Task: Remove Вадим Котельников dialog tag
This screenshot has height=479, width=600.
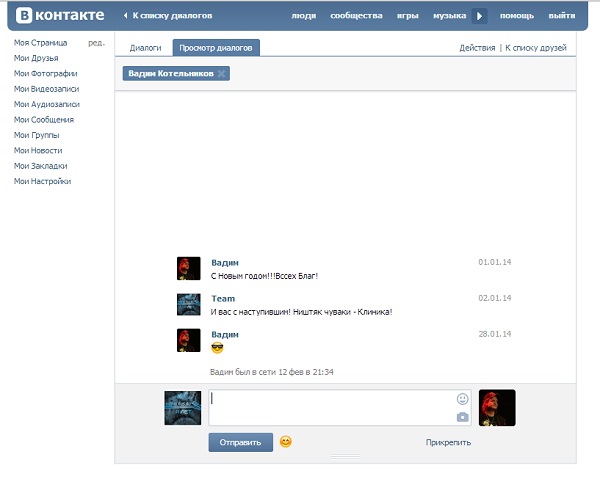Action: click(222, 74)
